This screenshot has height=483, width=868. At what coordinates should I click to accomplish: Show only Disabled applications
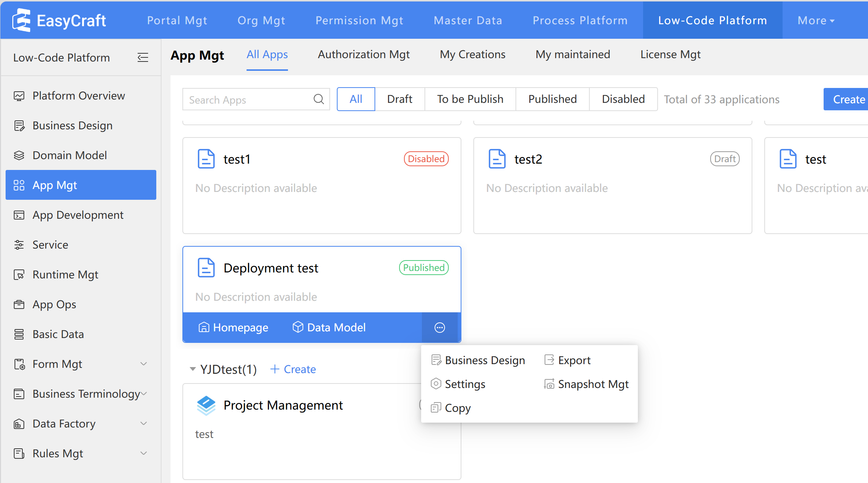[623, 99]
